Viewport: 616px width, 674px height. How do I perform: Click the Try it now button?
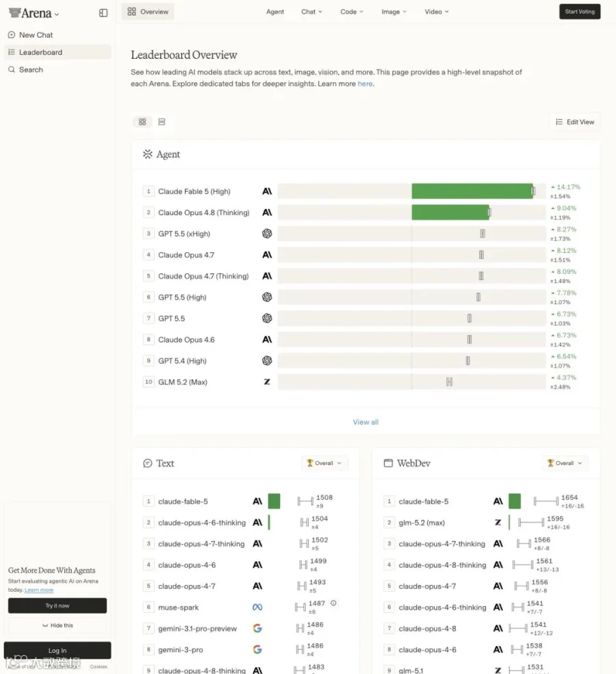click(57, 606)
